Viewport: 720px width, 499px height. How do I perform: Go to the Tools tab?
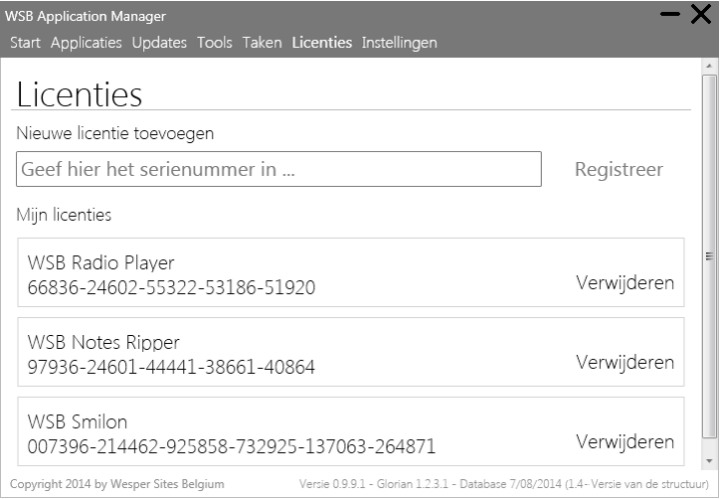pos(214,43)
